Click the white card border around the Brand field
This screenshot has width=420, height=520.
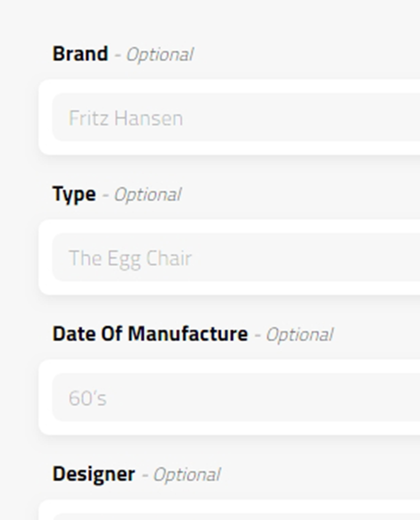coord(45,117)
